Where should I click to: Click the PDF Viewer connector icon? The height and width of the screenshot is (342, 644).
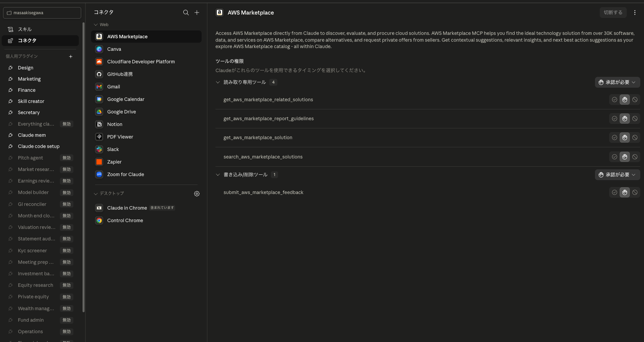tap(99, 137)
